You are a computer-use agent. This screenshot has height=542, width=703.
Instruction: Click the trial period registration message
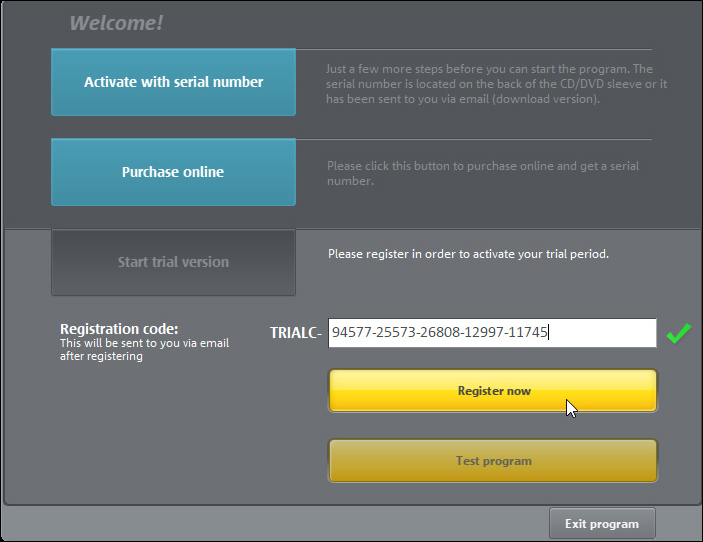tap(468, 254)
